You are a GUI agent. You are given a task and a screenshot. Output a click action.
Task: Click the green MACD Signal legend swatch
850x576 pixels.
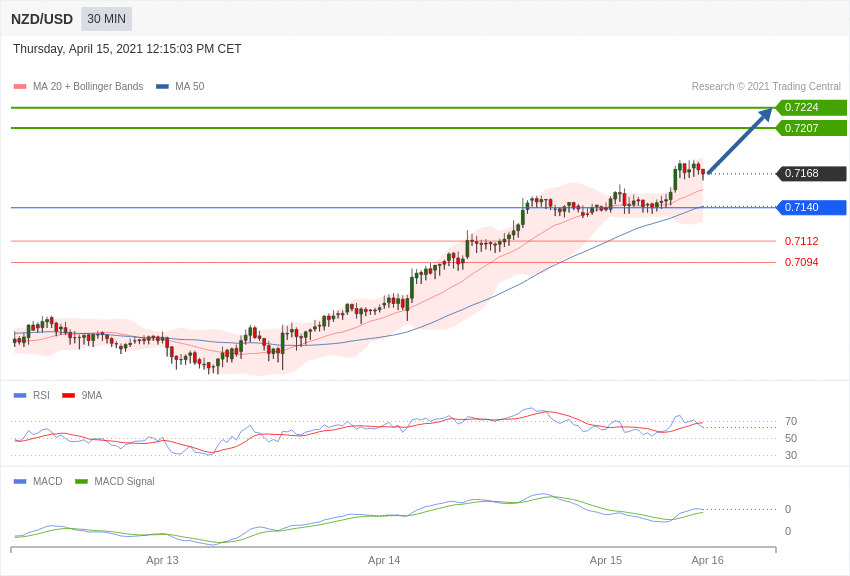(x=81, y=482)
